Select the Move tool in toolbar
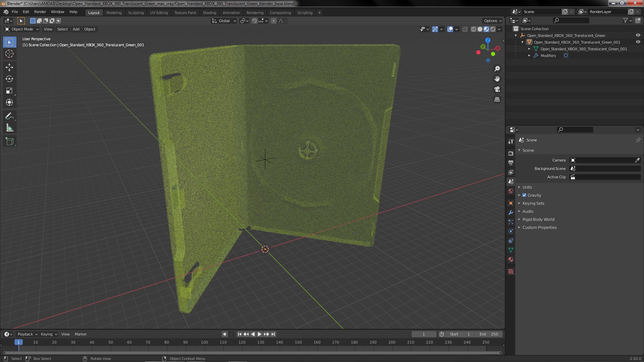 point(9,67)
